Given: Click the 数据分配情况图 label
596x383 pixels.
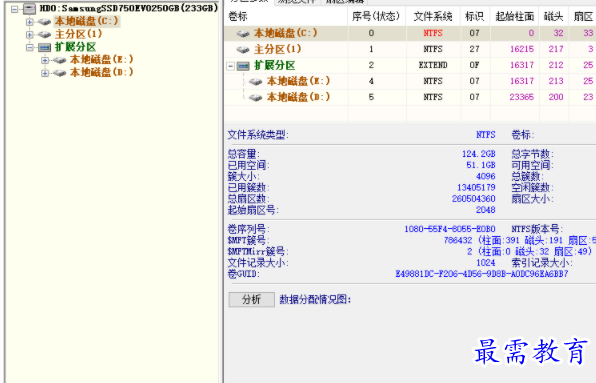Looking at the screenshot, I should click(x=315, y=299).
